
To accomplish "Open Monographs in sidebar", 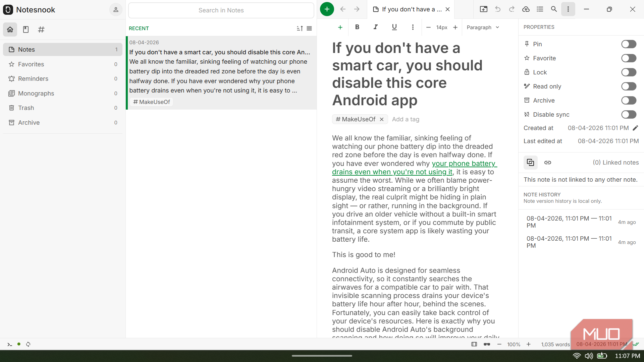I will 63,93.
